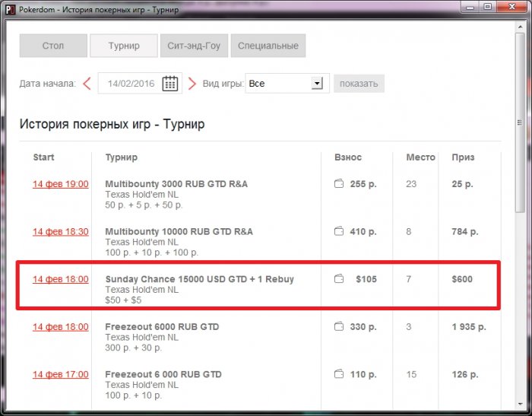Click place value 23
532x416 pixels.
[411, 184]
